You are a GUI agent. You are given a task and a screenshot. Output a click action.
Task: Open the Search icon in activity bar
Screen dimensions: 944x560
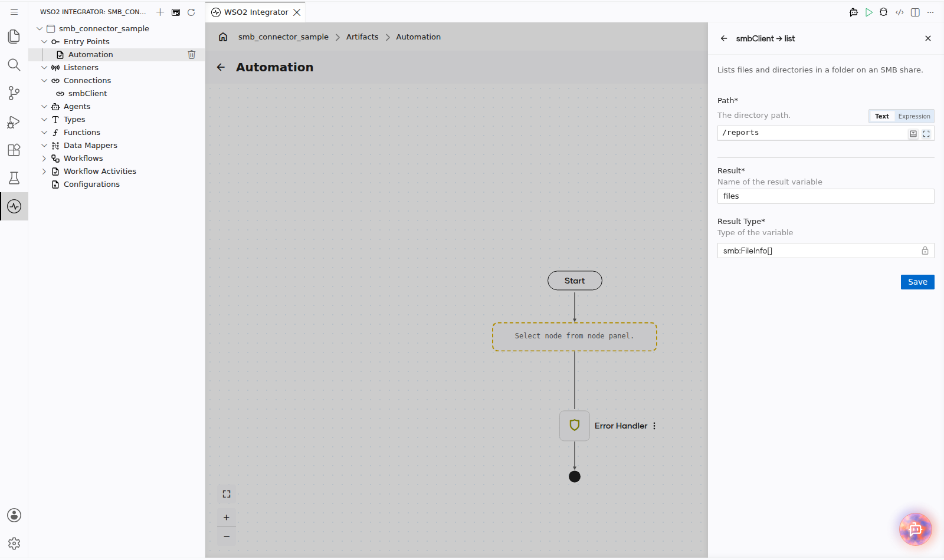click(x=14, y=65)
